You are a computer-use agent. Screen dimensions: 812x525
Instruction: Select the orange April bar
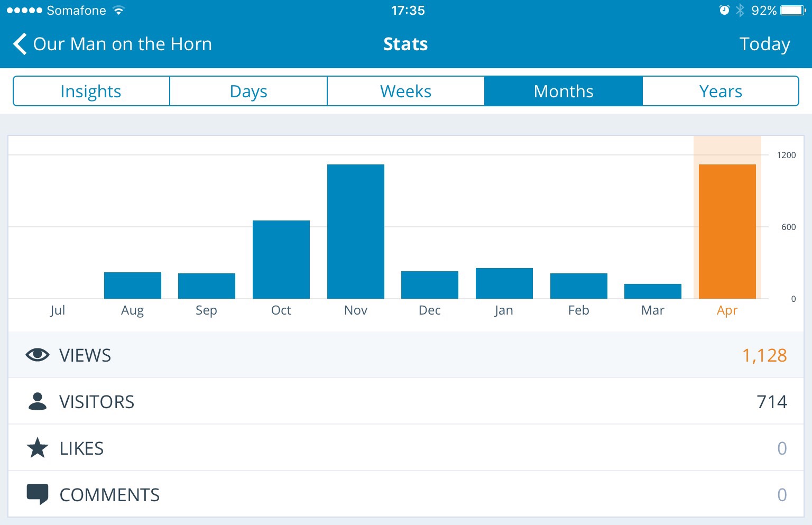tap(727, 232)
